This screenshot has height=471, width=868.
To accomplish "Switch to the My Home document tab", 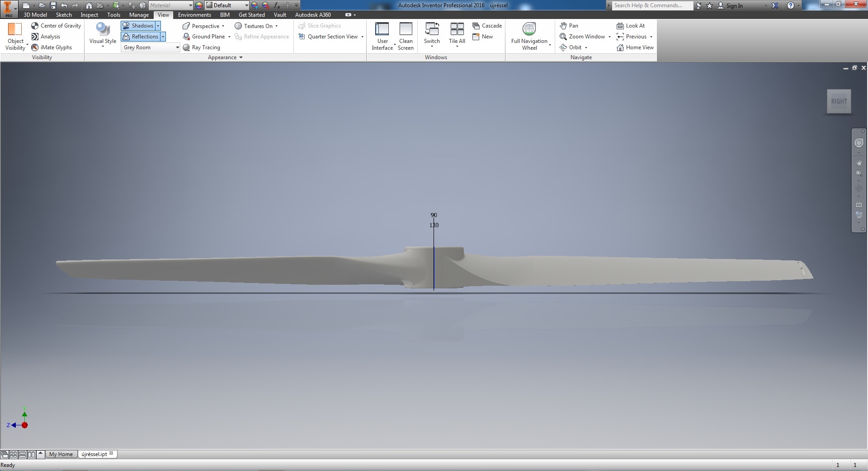I will 61,454.
